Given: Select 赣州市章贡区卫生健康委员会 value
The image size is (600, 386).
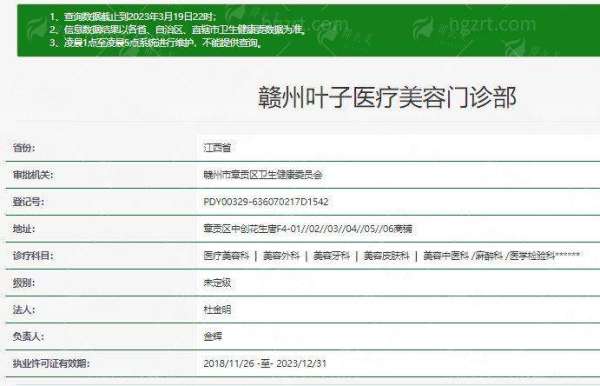Looking at the screenshot, I should click(x=263, y=175).
